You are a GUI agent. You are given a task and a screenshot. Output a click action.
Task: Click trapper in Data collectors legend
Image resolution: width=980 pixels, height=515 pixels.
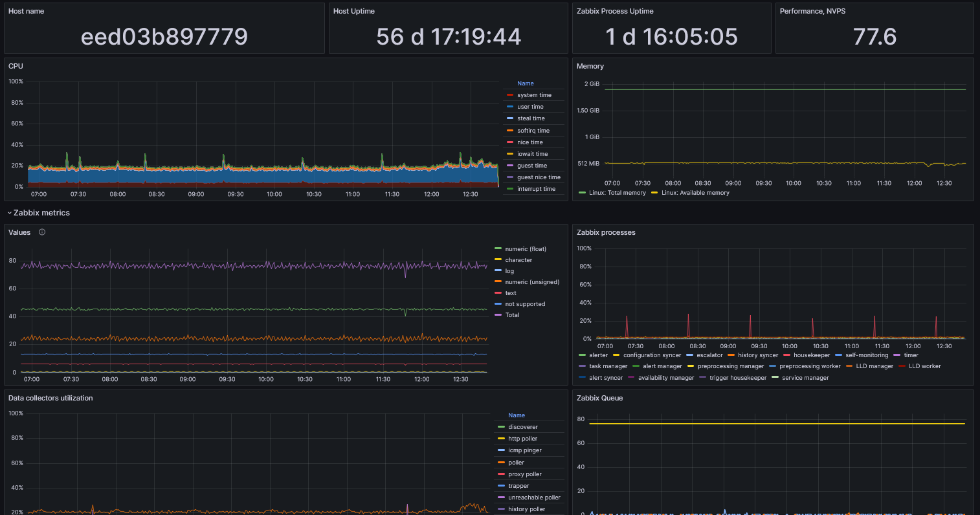pyautogui.click(x=518, y=486)
